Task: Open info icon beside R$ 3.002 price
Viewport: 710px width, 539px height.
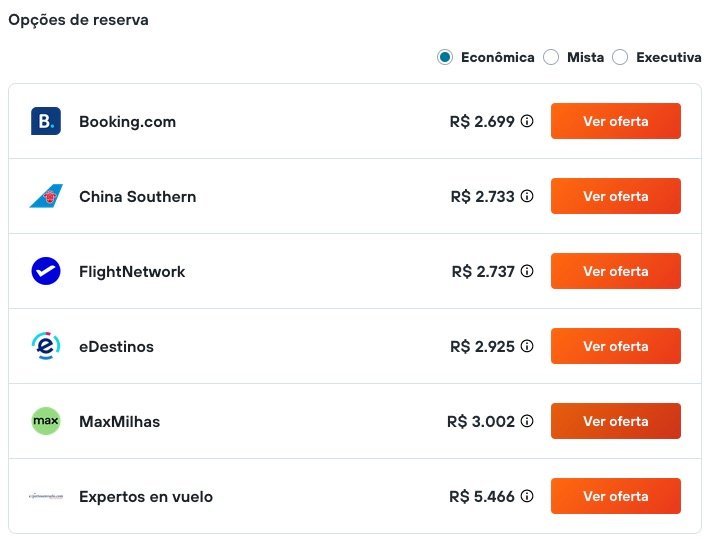Action: [527, 421]
